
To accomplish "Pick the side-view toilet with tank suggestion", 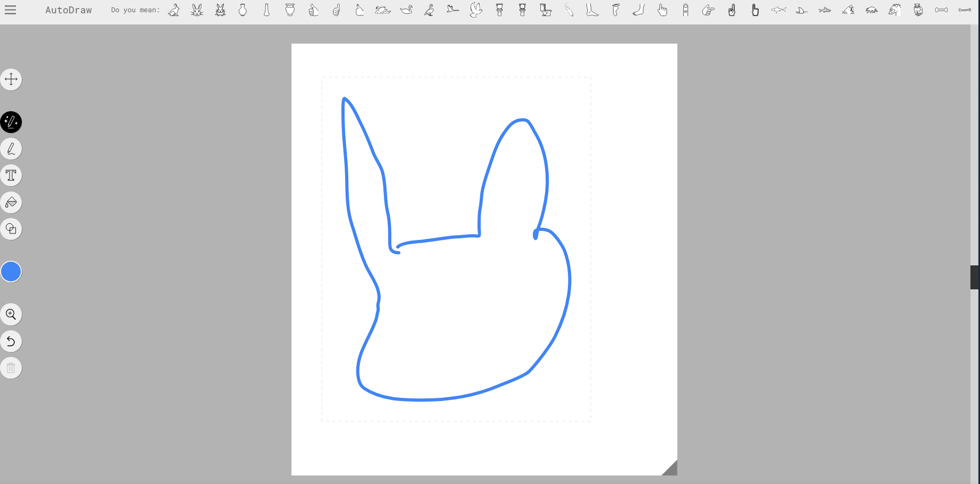I will pos(546,10).
